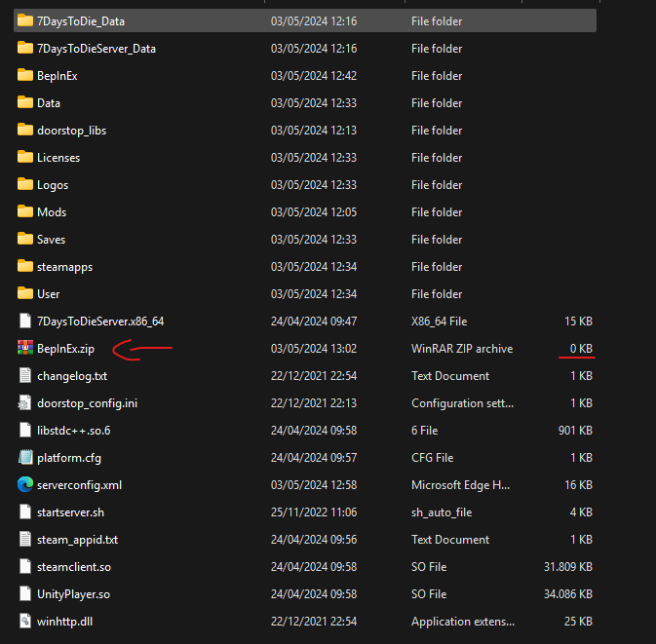Image resolution: width=656 pixels, height=644 pixels.
Task: Click the 03/05/2024 12:58 date of serverconfig.xml
Action: [x=314, y=485]
